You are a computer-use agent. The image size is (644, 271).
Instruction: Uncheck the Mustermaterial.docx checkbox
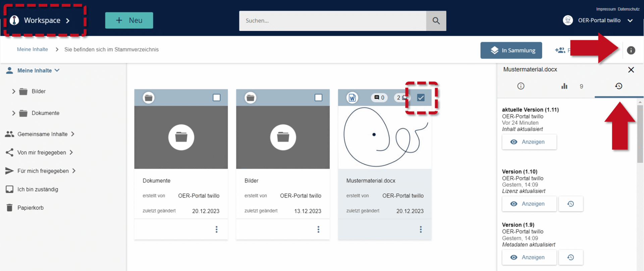point(421,97)
